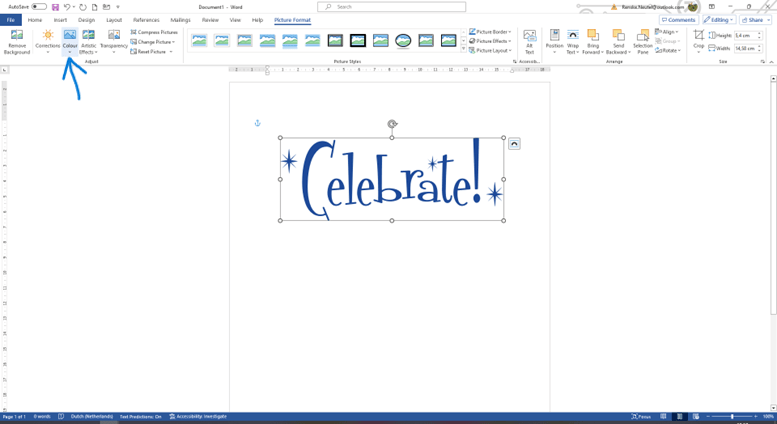Image resolution: width=777 pixels, height=424 pixels.
Task: Click the Alt Text icon
Action: tap(529, 36)
